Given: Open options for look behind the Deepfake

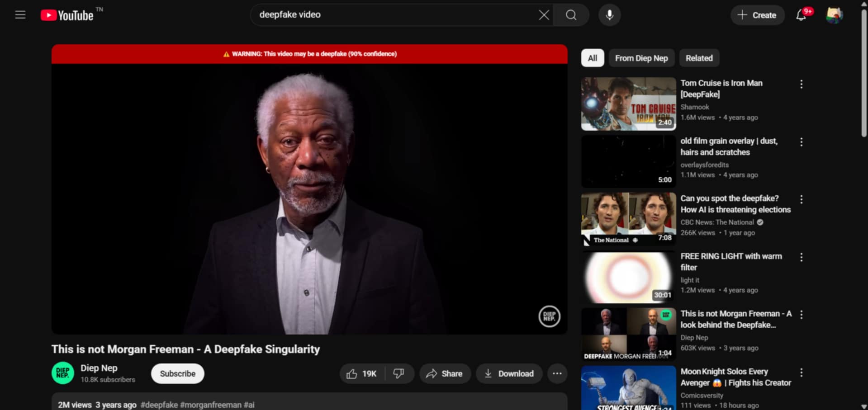Looking at the screenshot, I should (801, 315).
